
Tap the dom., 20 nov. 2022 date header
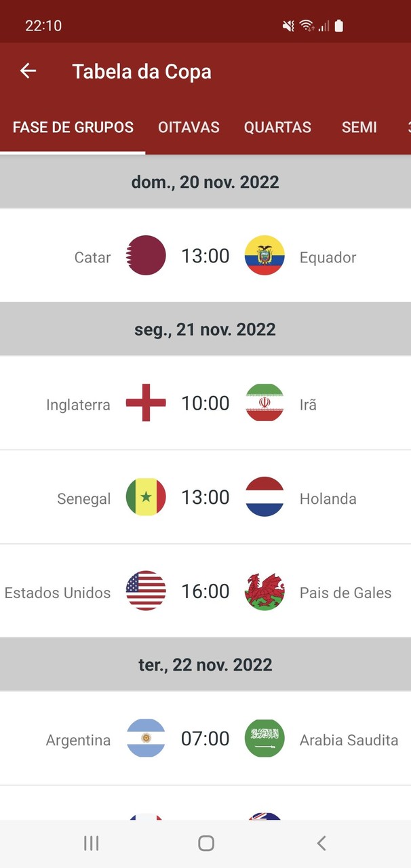pos(206,181)
